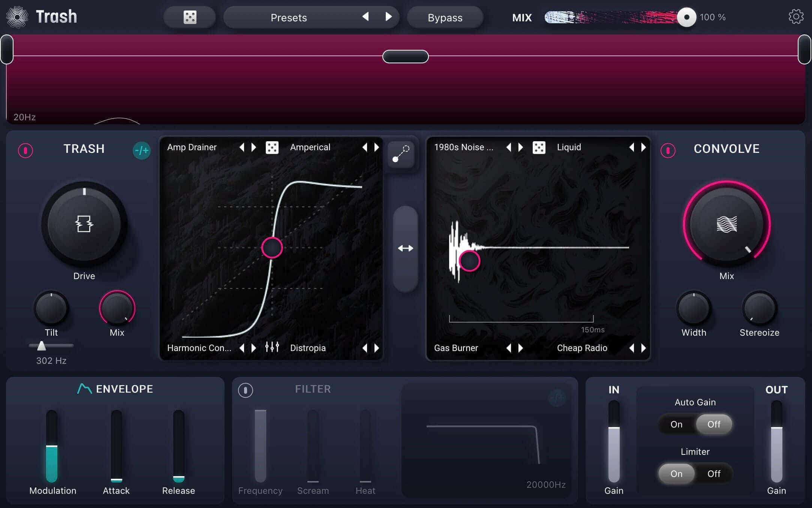
Task: Open the Amperical distortion type list
Action: click(310, 147)
